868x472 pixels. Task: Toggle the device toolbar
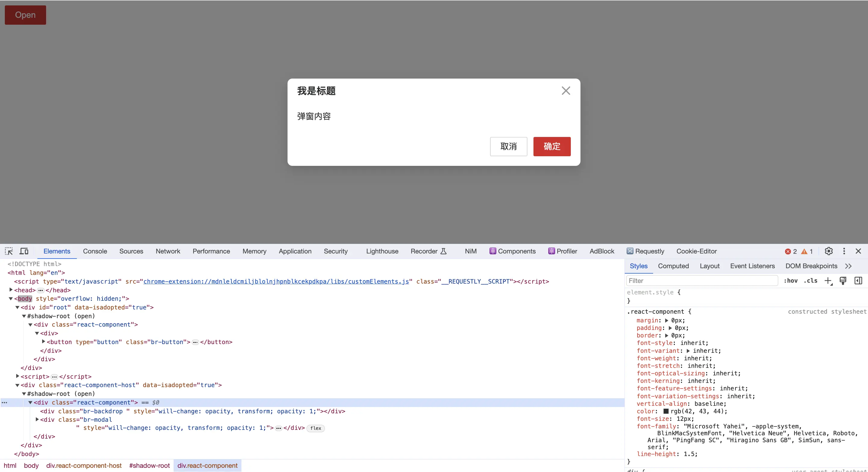click(x=24, y=251)
